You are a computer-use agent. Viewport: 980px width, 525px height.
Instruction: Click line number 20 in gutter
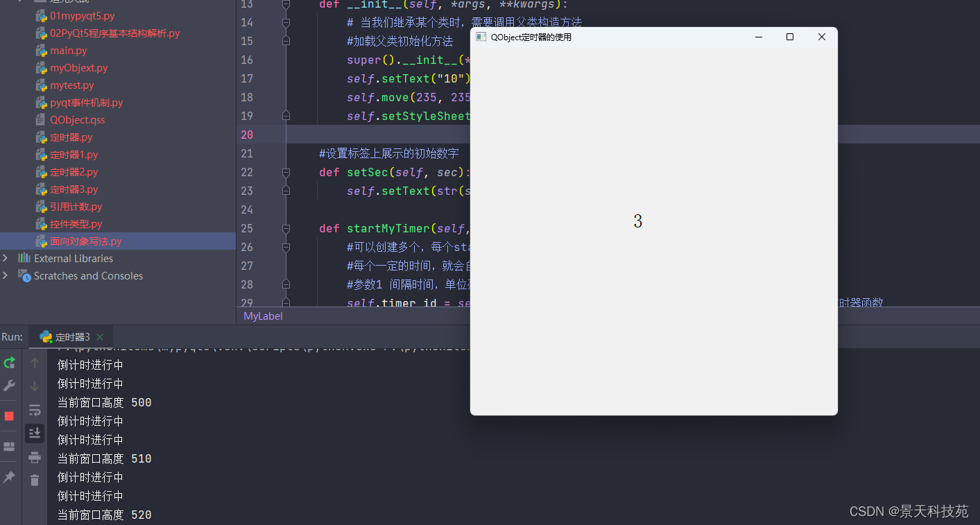point(247,135)
